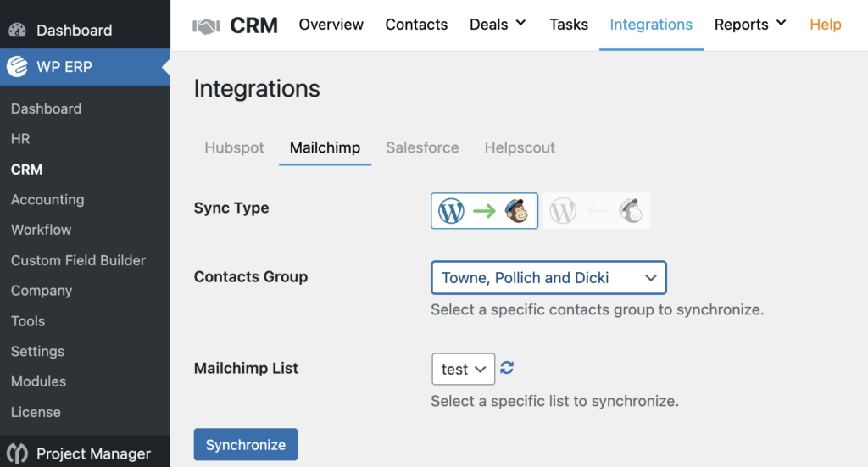Open the Mailchimp List dropdown showing test
This screenshot has width=868, height=467.
click(464, 369)
